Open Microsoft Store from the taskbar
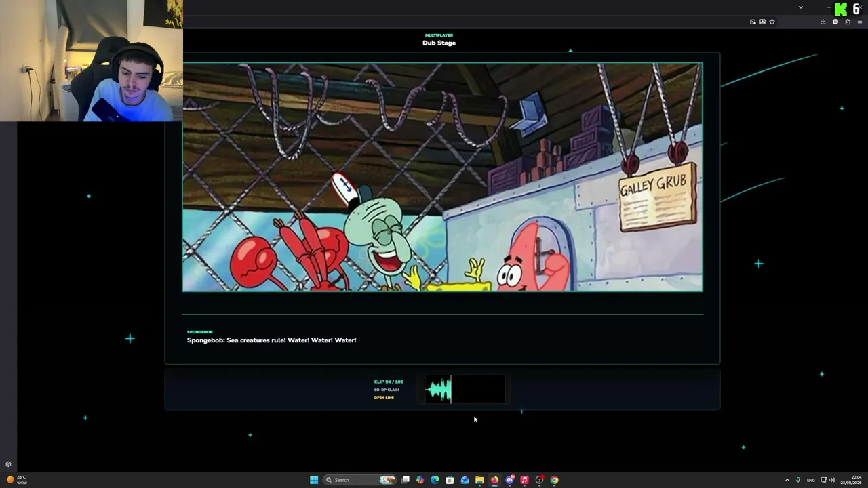The image size is (868, 488). click(450, 480)
